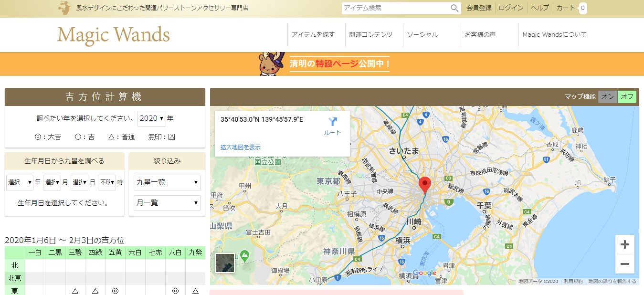Click the 東 row label

coord(15,290)
